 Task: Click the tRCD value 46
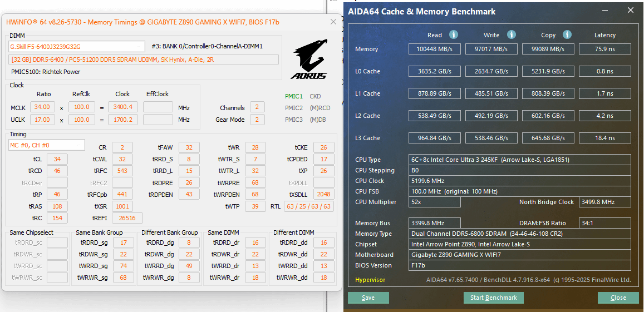click(57, 171)
